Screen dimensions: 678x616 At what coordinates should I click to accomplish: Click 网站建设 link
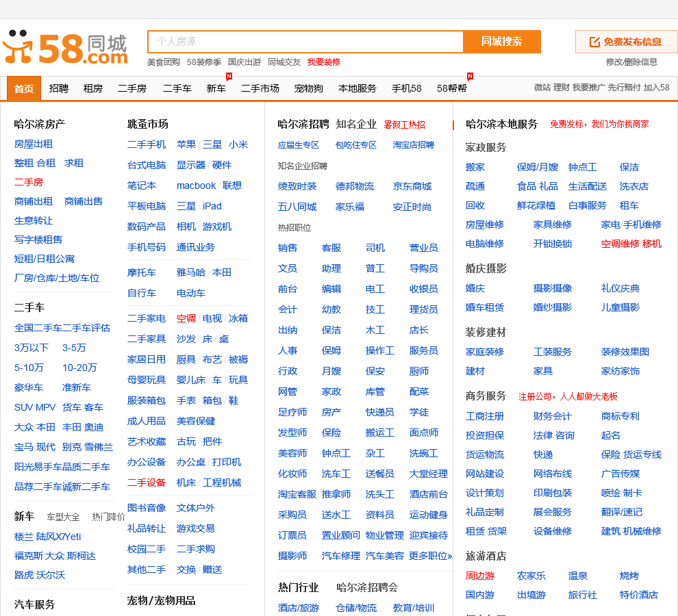[x=485, y=474]
